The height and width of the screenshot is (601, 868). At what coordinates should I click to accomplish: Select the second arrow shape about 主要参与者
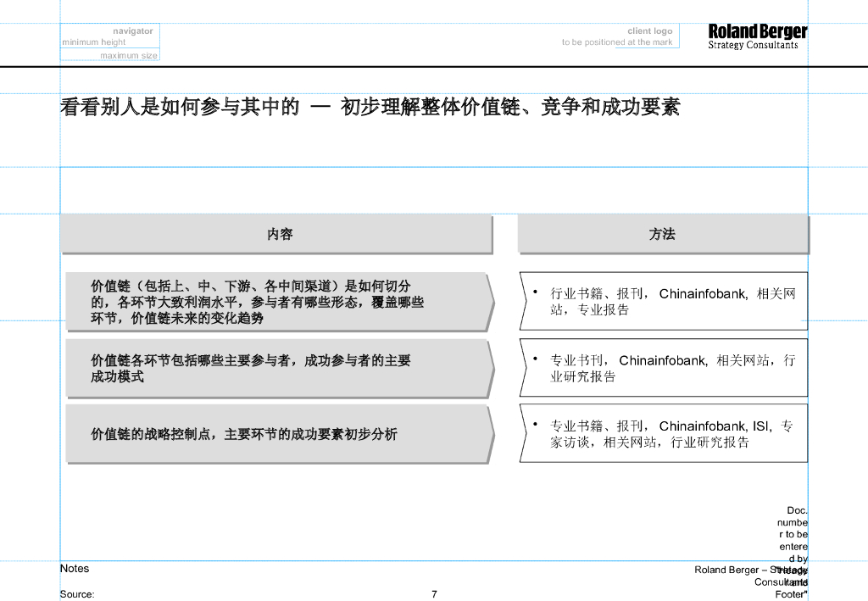pyautogui.click(x=280, y=367)
